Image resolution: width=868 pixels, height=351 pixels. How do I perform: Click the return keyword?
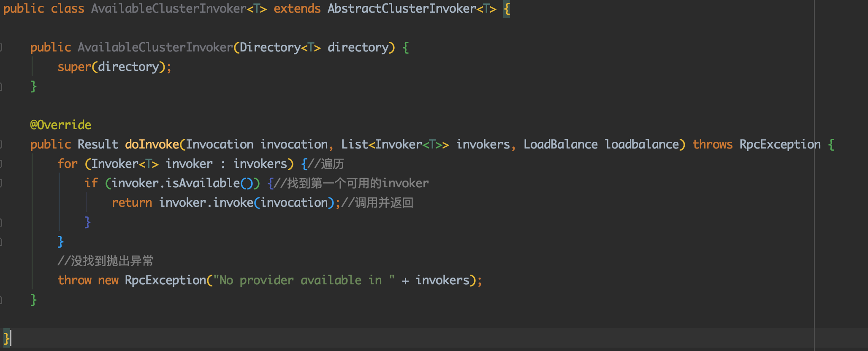pos(132,202)
